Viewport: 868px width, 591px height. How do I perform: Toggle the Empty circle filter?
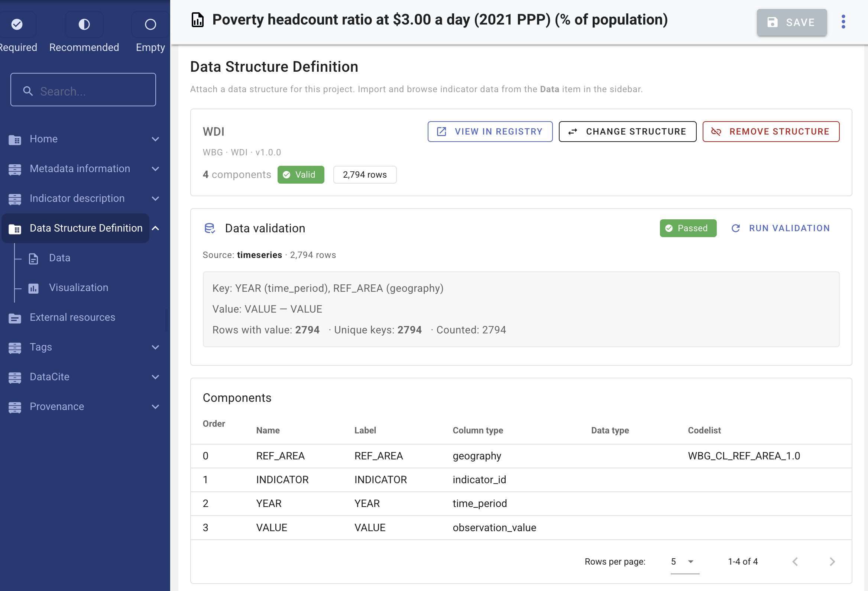tap(150, 24)
